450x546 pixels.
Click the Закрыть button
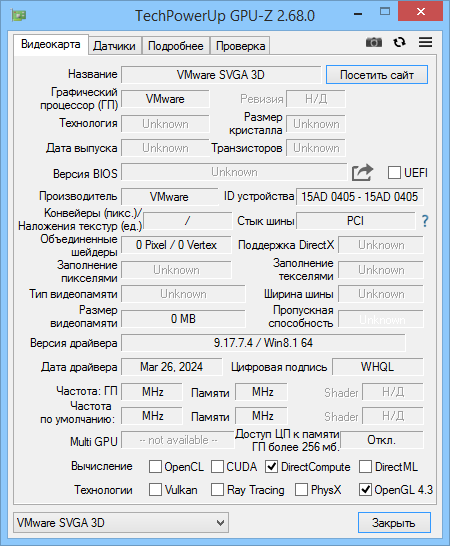coord(394,522)
